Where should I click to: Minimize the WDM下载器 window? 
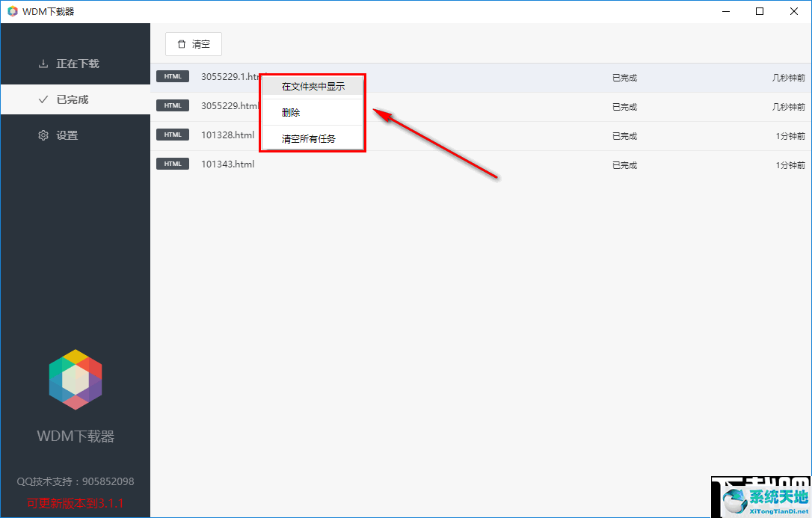click(726, 11)
